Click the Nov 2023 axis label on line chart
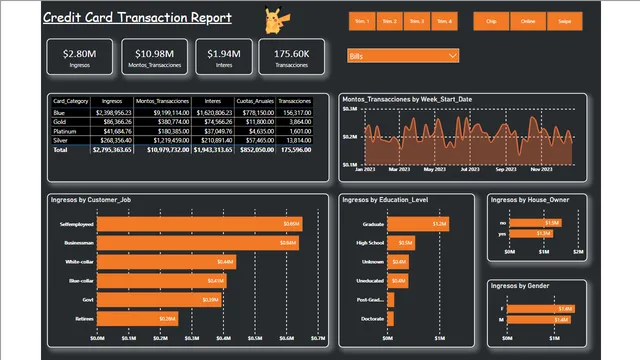The height and width of the screenshot is (360, 640). point(541,169)
